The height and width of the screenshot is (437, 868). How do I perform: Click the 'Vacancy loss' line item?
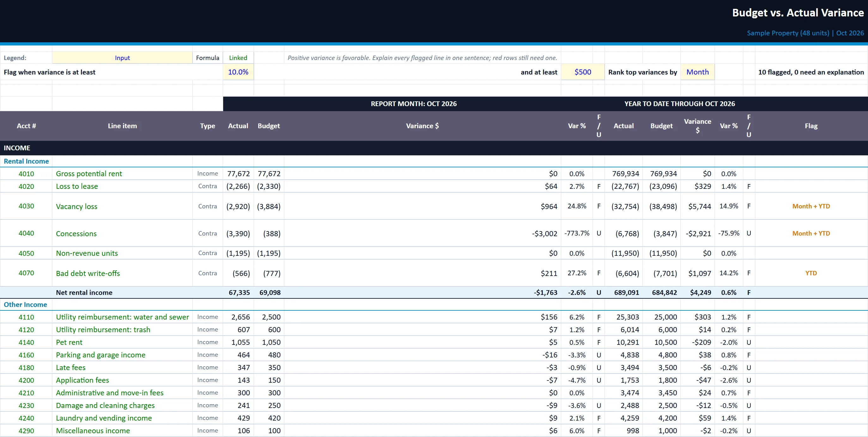click(x=76, y=207)
